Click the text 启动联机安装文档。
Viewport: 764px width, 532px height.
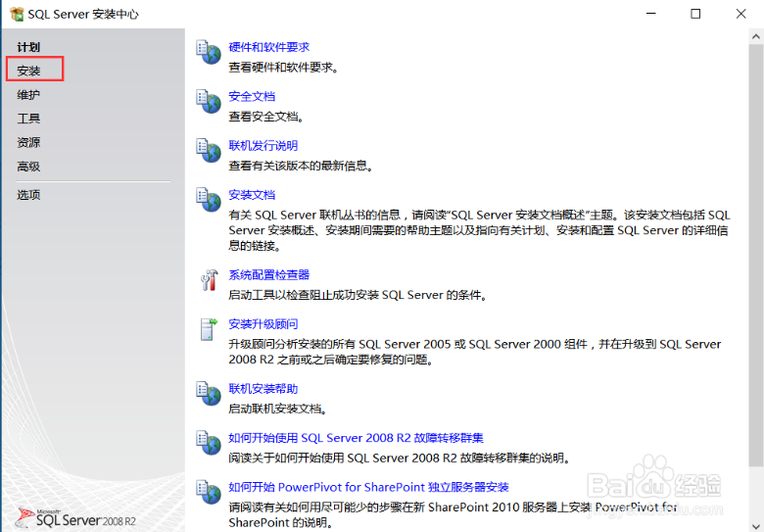click(x=278, y=409)
